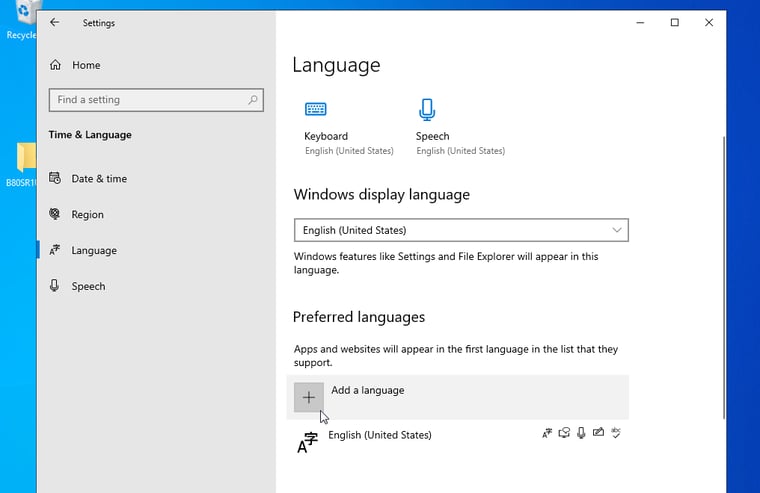Viewport: 760px width, 493px height.
Task: Open Keyboard settings via the keyboard icon
Action: [x=316, y=109]
